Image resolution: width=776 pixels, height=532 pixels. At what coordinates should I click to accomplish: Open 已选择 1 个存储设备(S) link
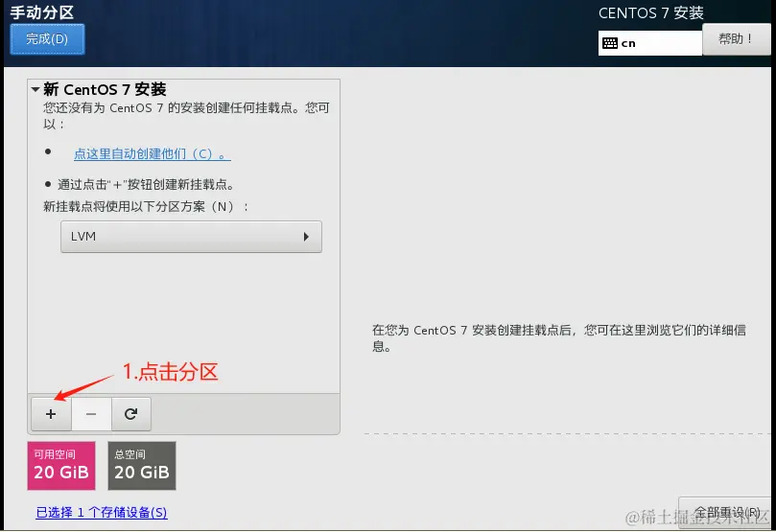tap(102, 512)
